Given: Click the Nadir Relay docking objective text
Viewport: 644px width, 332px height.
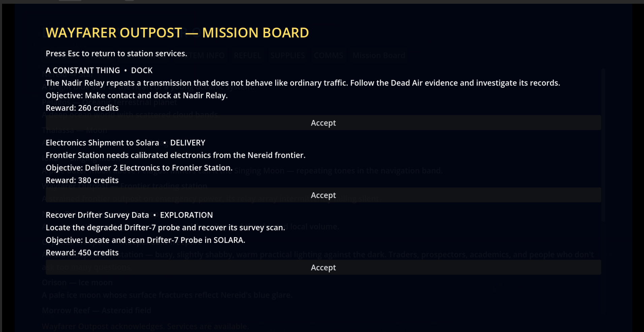Looking at the screenshot, I should click(x=137, y=96).
